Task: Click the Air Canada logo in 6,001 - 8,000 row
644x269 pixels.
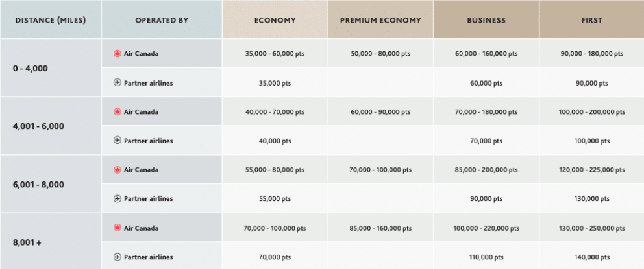Action: [118, 170]
